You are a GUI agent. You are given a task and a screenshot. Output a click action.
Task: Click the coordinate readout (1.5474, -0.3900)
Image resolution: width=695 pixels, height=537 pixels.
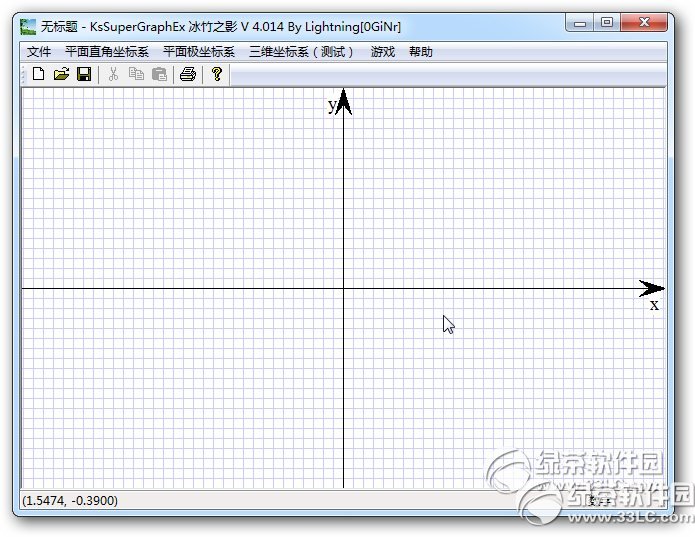coord(70,501)
